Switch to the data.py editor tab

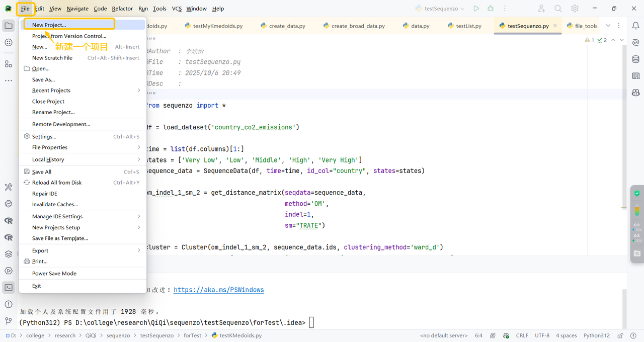[x=420, y=26]
